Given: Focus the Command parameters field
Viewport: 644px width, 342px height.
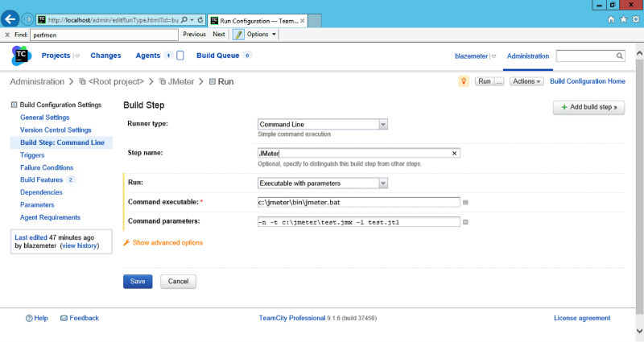Looking at the screenshot, I should tap(358, 222).
